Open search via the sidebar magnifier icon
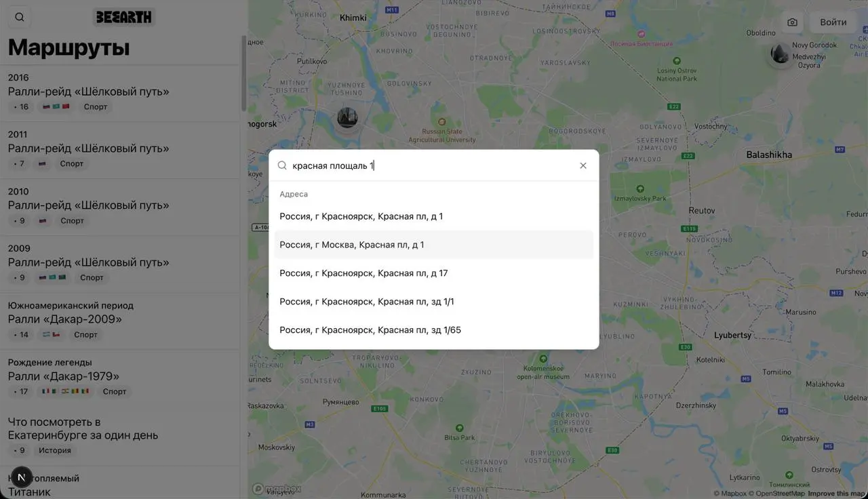This screenshot has width=868, height=499. [x=19, y=18]
